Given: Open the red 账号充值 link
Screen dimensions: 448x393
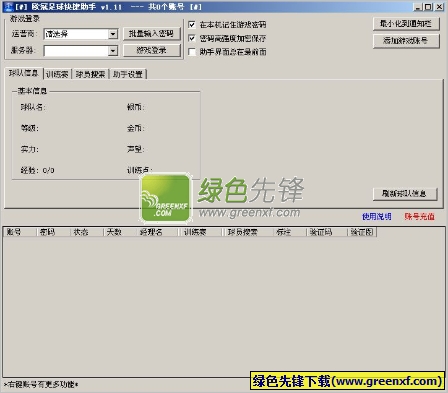Looking at the screenshot, I should pos(420,217).
